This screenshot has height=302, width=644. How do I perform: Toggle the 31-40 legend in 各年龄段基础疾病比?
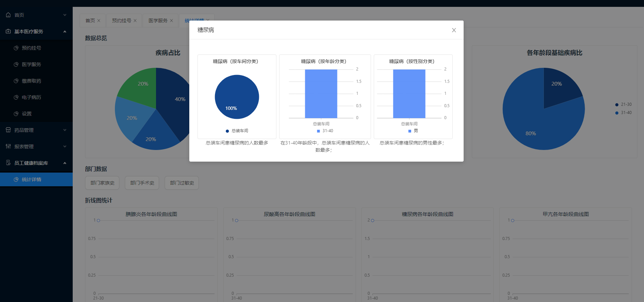click(x=623, y=113)
